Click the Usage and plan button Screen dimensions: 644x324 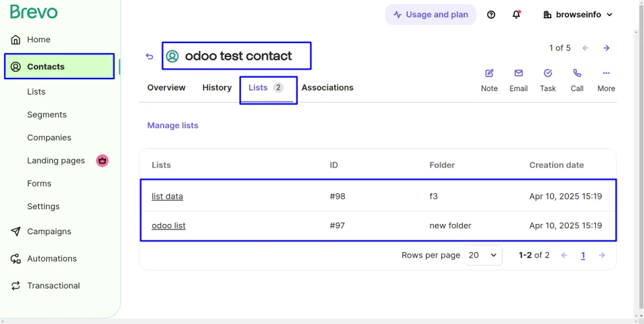431,15
